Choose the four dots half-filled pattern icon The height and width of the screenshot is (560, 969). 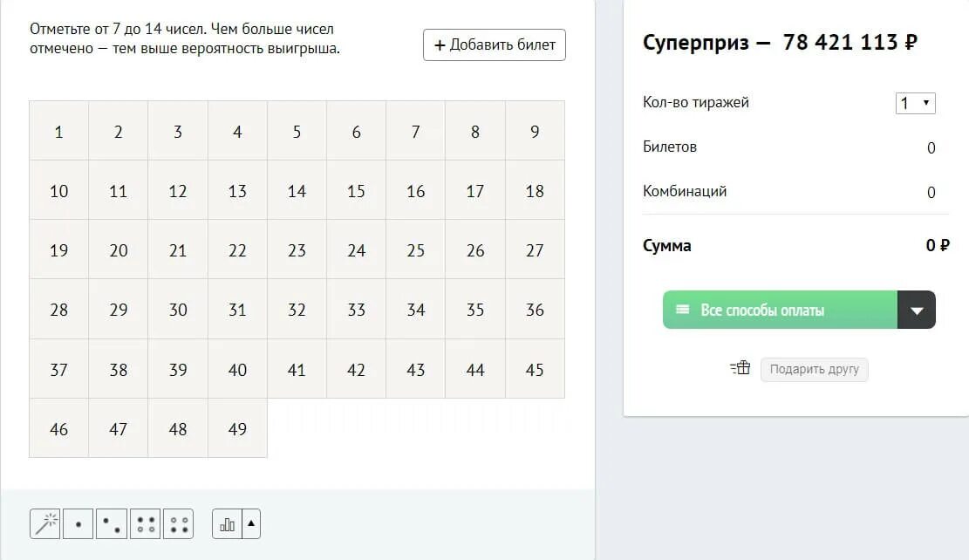click(146, 524)
